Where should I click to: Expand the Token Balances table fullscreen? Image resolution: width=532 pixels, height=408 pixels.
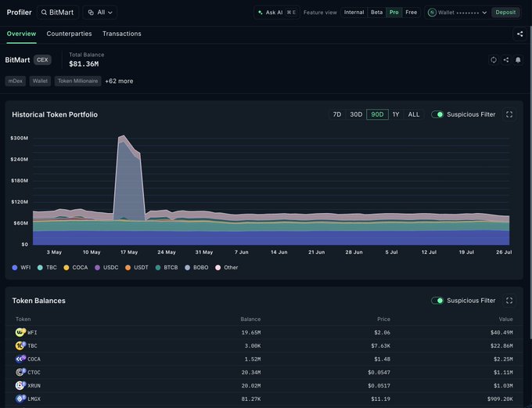point(509,300)
